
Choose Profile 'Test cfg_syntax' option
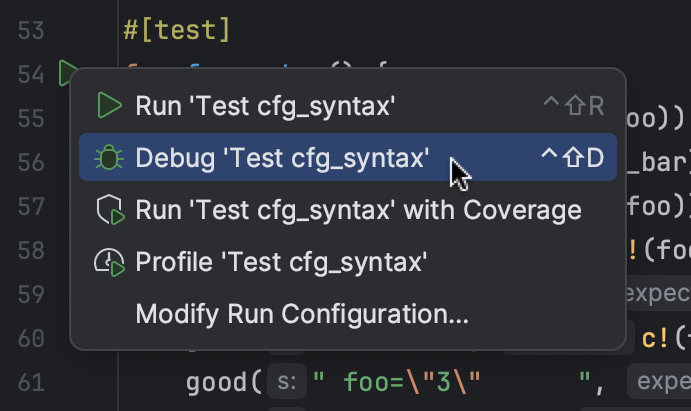pos(282,263)
